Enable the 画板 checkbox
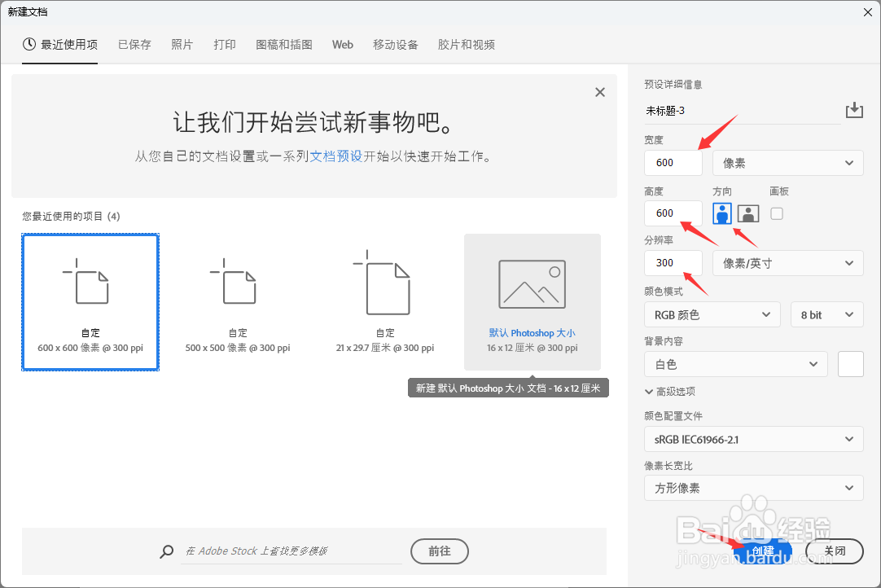Image resolution: width=881 pixels, height=588 pixels. pos(778,213)
